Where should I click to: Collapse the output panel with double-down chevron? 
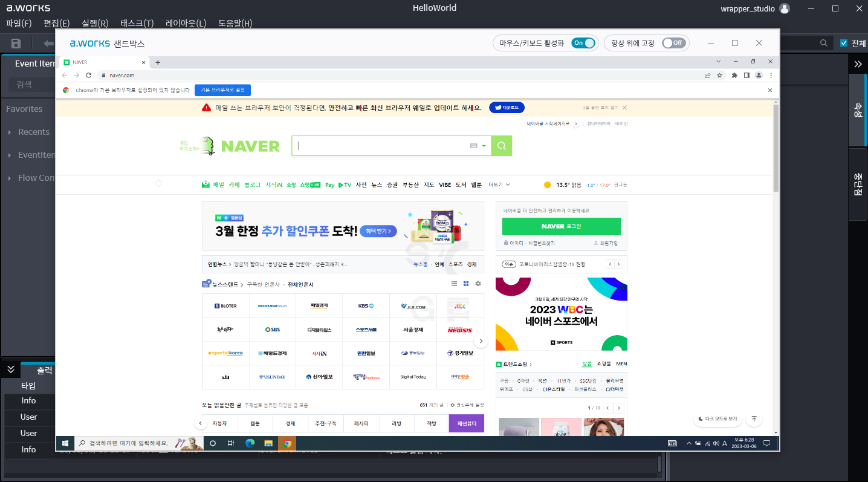click(x=11, y=369)
